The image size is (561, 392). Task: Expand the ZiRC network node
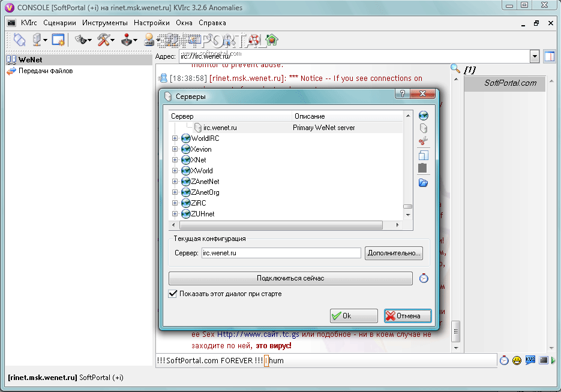(x=175, y=203)
